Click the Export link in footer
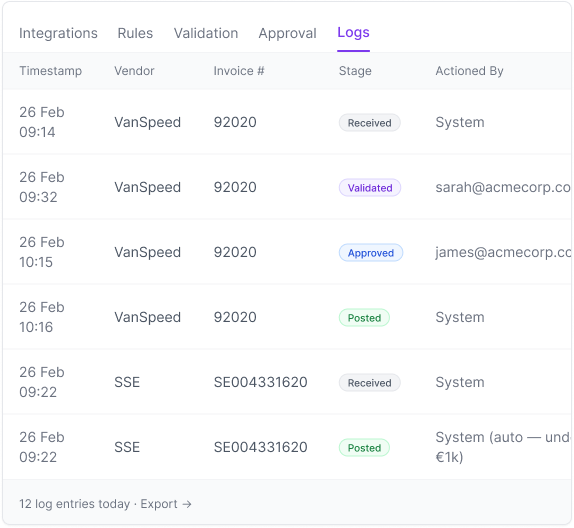 click(x=166, y=504)
